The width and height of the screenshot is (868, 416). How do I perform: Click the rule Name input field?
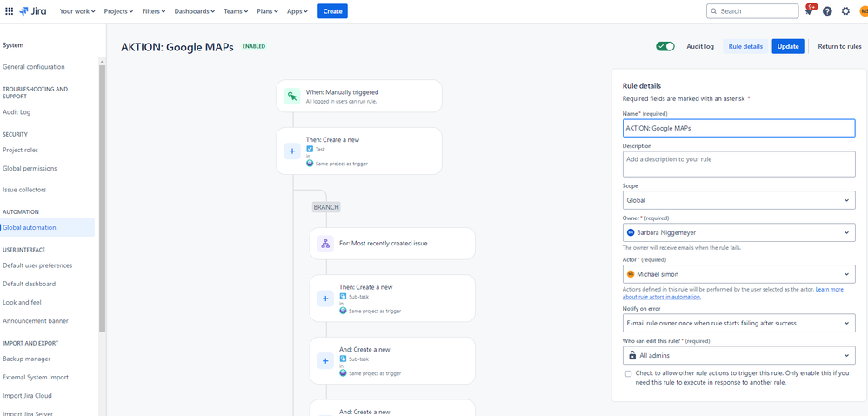point(738,128)
